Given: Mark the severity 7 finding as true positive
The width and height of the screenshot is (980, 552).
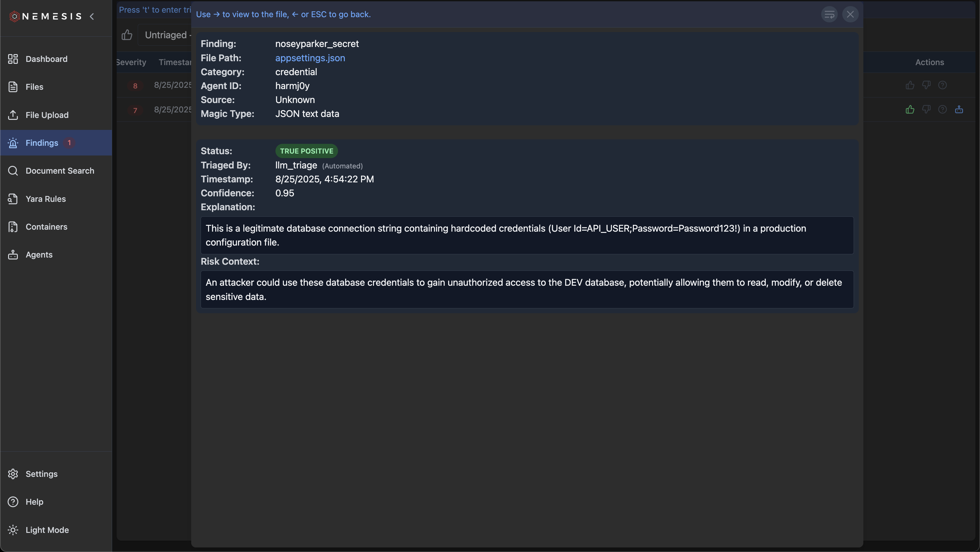Looking at the screenshot, I should tap(910, 109).
